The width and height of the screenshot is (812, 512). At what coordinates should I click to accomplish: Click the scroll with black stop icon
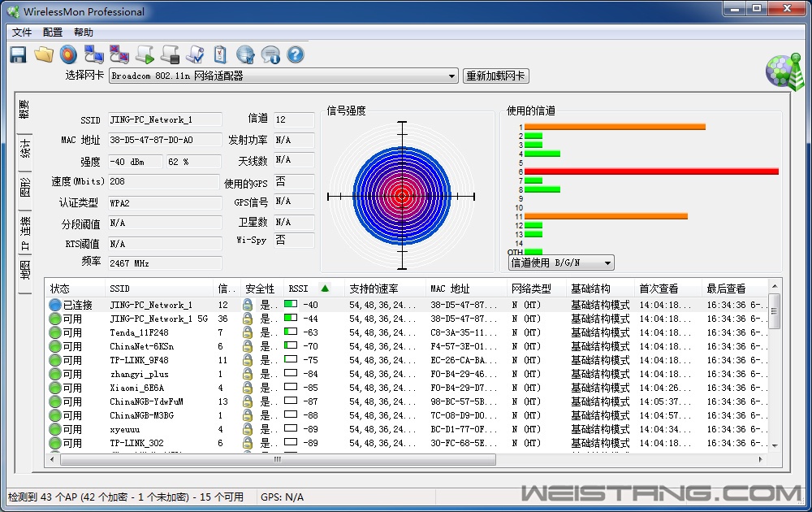click(x=170, y=54)
